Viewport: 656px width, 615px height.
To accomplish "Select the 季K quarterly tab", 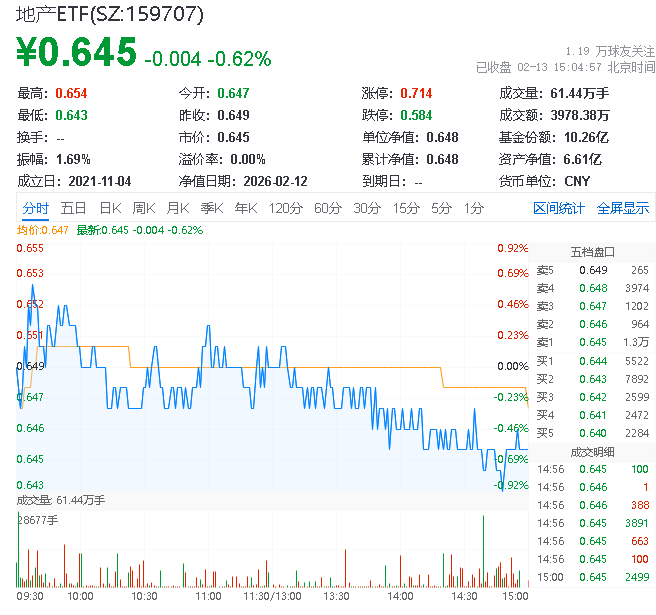I will point(211,208).
